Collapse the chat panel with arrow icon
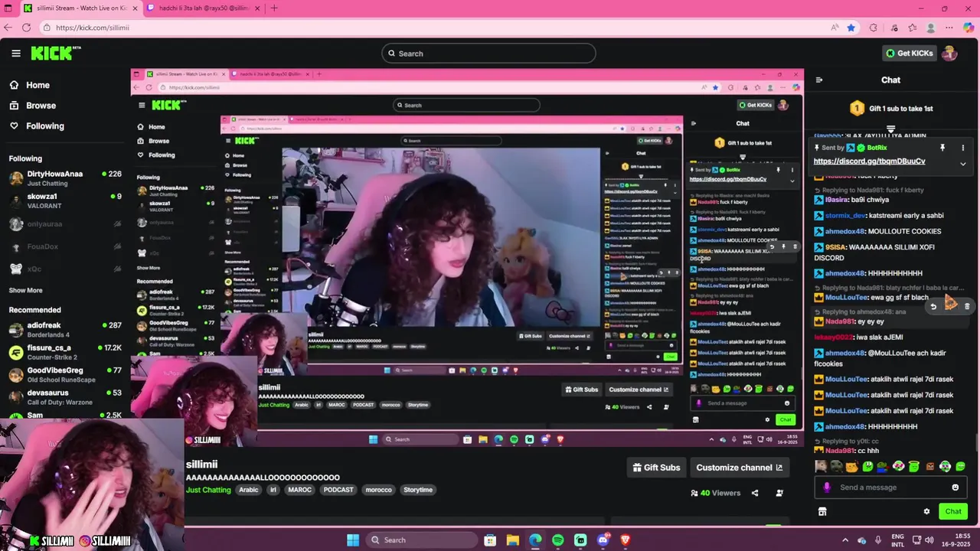 [819, 80]
